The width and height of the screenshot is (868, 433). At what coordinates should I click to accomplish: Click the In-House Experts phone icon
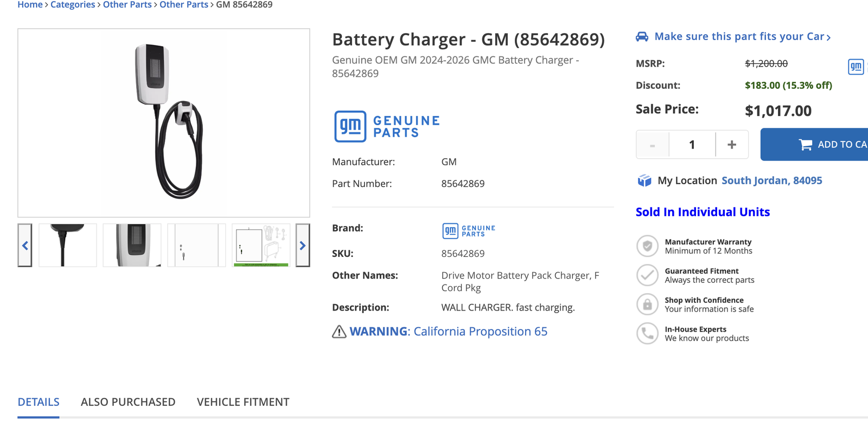[647, 334]
